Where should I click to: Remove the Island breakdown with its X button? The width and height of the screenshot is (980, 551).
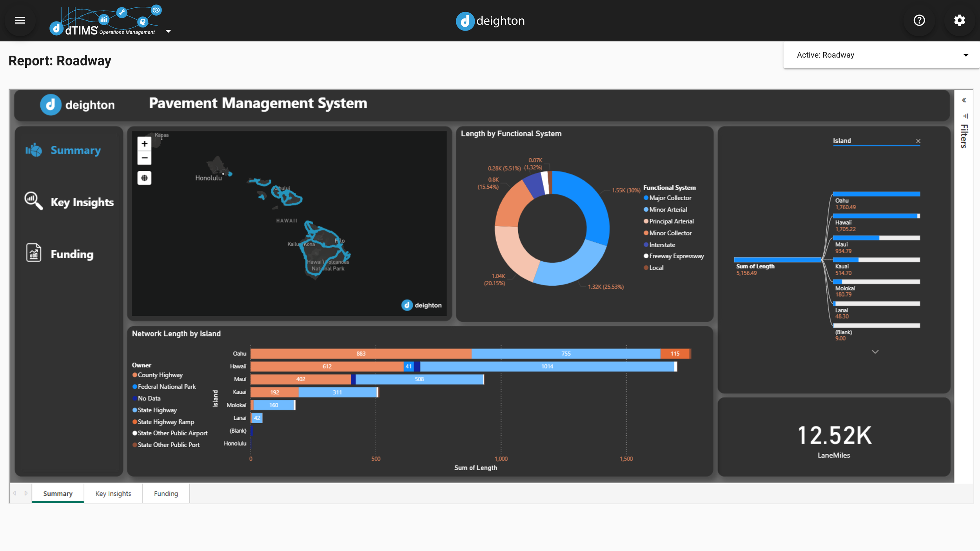[x=919, y=141]
